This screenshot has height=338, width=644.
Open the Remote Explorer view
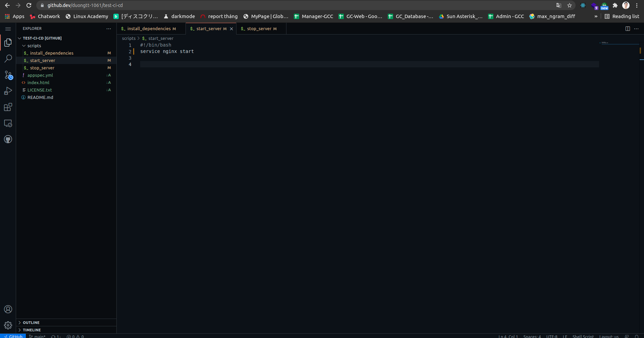(x=8, y=123)
